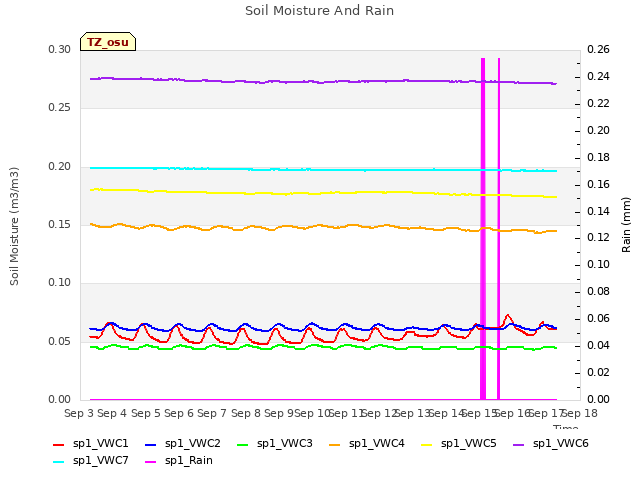Viewport: 640px width, 480px height.
Task: Select the sp1_VWC6 legend label
Action: point(561,444)
